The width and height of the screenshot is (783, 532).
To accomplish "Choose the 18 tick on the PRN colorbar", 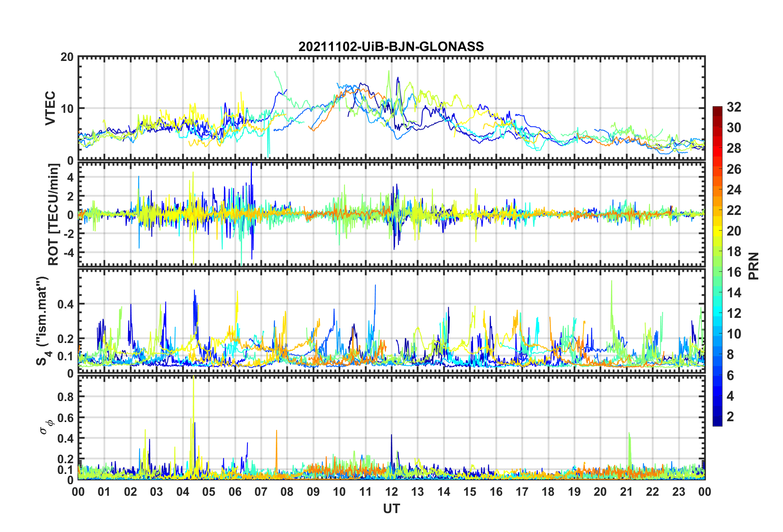I will (734, 252).
